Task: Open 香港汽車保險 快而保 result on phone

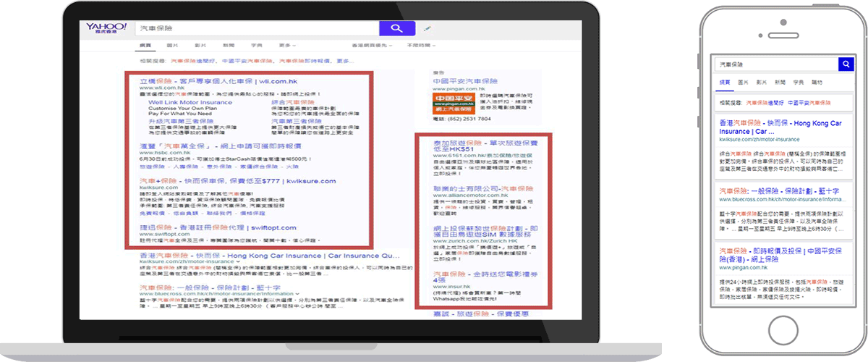Action: coord(781,127)
